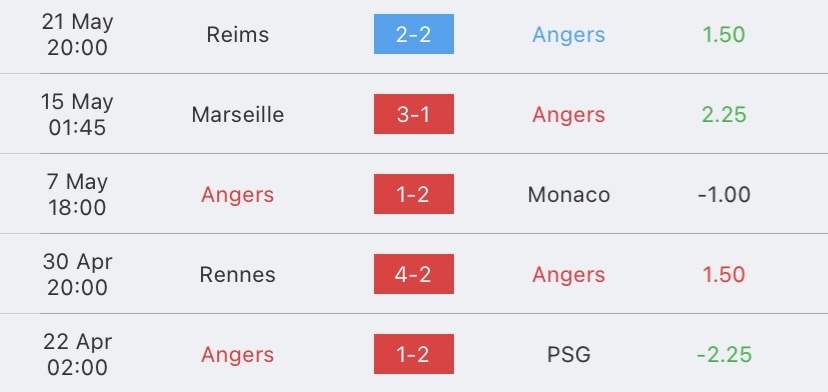Open the Marseille team link

[x=238, y=115]
